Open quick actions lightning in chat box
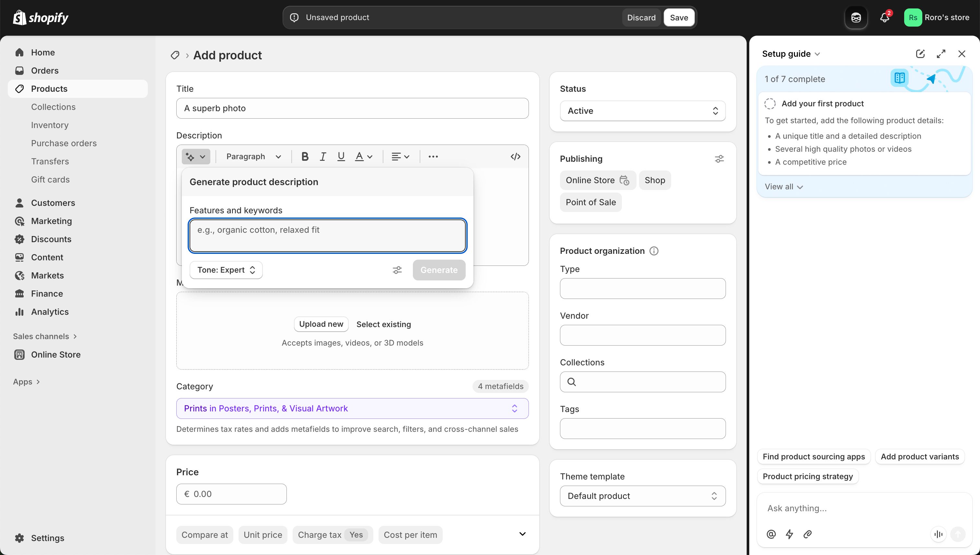The image size is (980, 555). (789, 534)
